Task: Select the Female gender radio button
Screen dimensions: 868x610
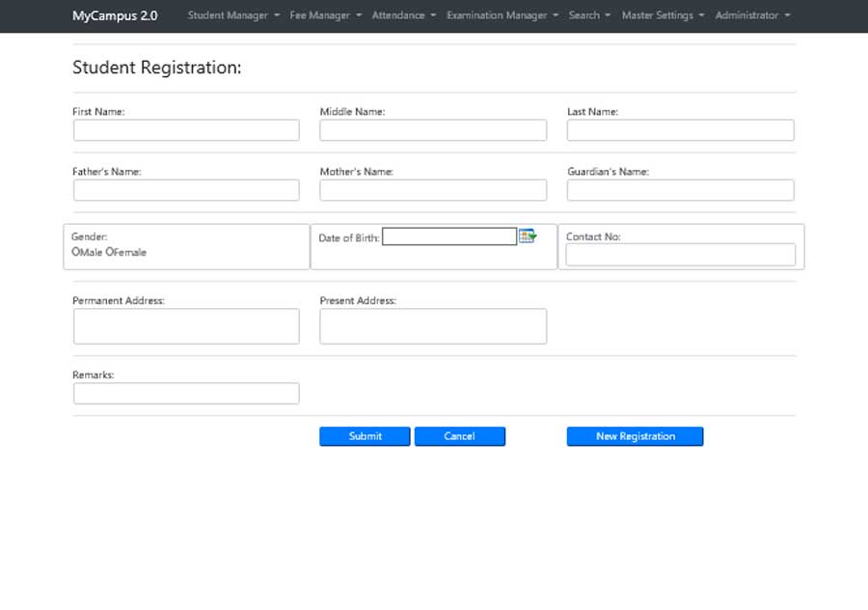Action: (109, 252)
